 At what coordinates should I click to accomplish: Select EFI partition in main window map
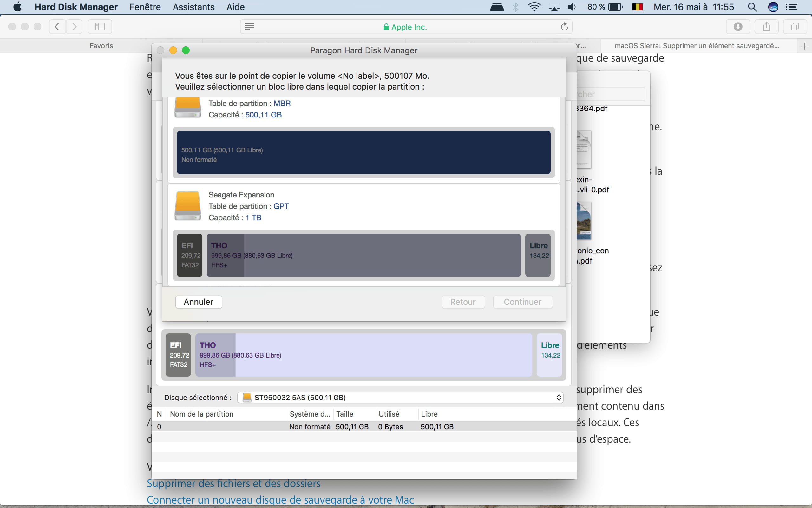pos(178,355)
